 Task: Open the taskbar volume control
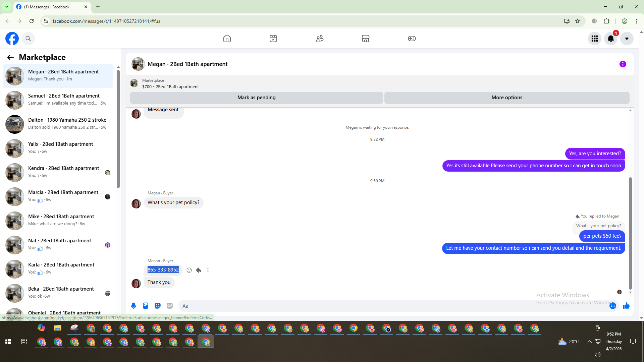[x=598, y=355]
